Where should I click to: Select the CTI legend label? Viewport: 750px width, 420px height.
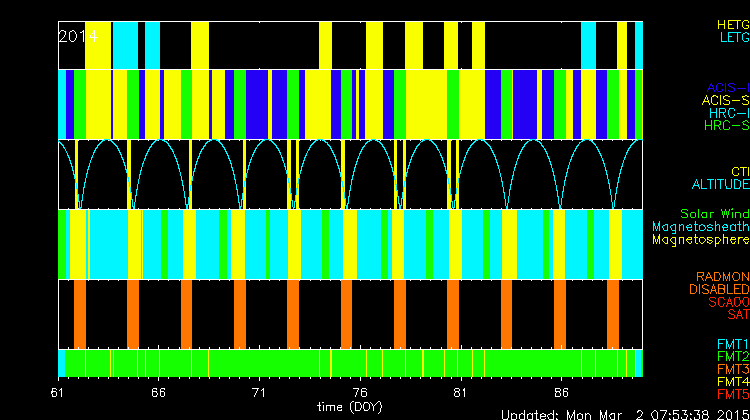click(739, 172)
